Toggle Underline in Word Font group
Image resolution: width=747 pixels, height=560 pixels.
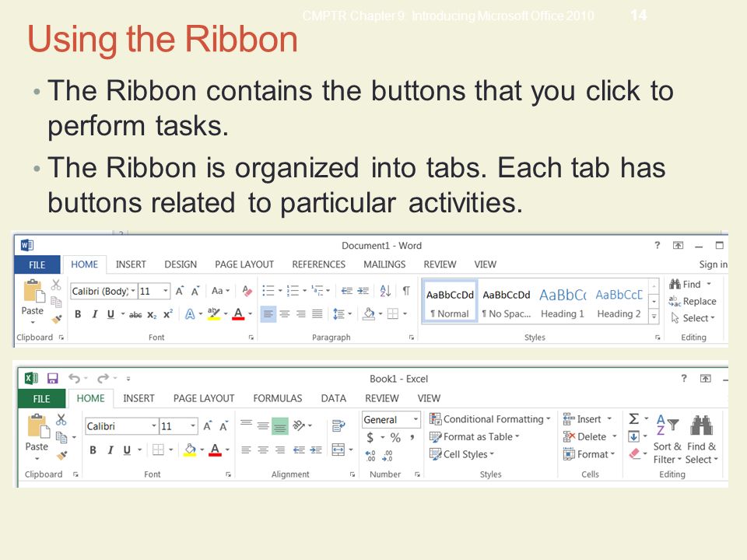pyautogui.click(x=111, y=314)
